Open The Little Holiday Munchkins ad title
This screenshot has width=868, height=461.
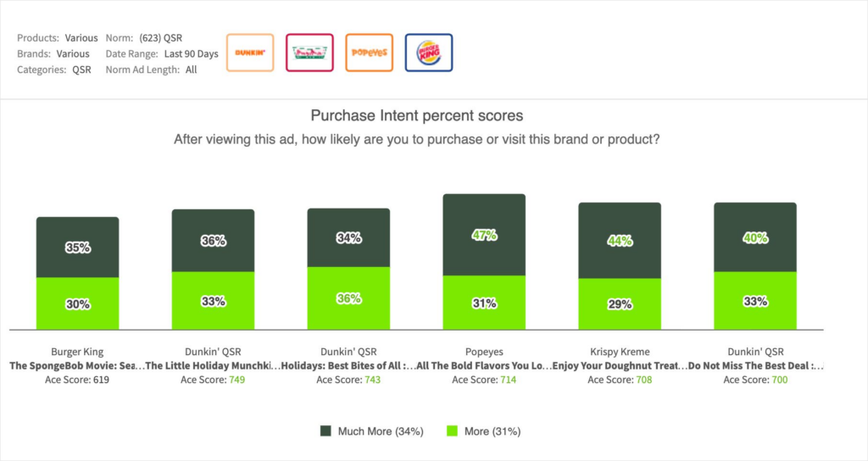point(213,366)
